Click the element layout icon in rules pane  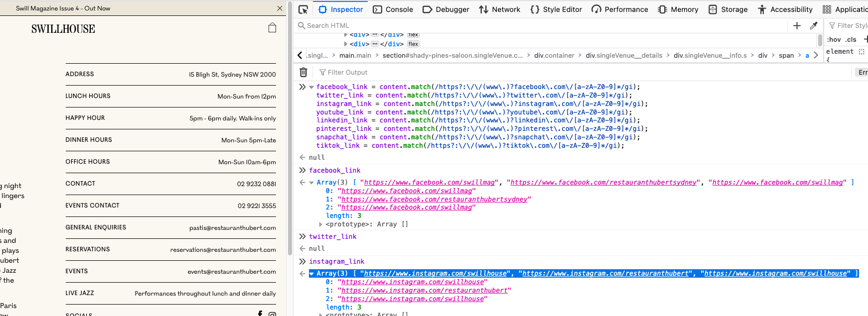pyautogui.click(x=862, y=52)
